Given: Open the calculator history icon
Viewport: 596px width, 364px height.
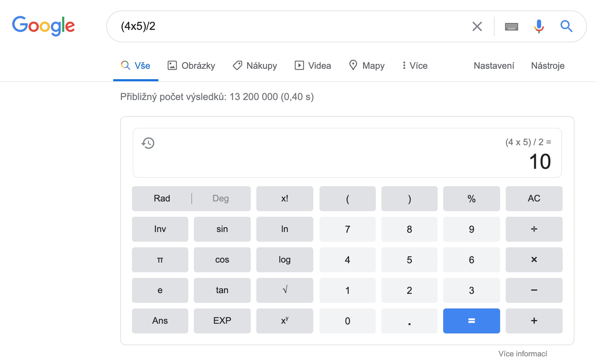Looking at the screenshot, I should point(148,143).
